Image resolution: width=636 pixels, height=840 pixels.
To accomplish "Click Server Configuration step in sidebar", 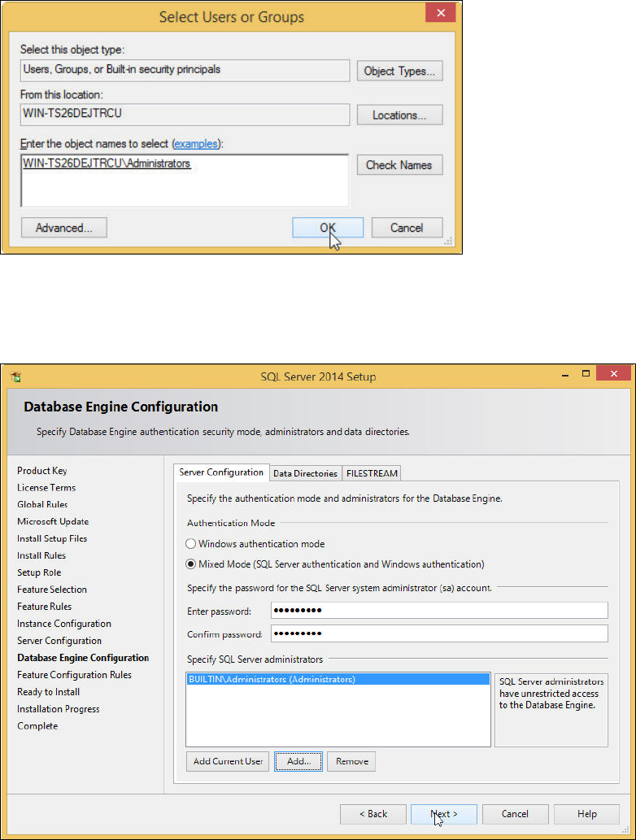I will [x=59, y=641].
